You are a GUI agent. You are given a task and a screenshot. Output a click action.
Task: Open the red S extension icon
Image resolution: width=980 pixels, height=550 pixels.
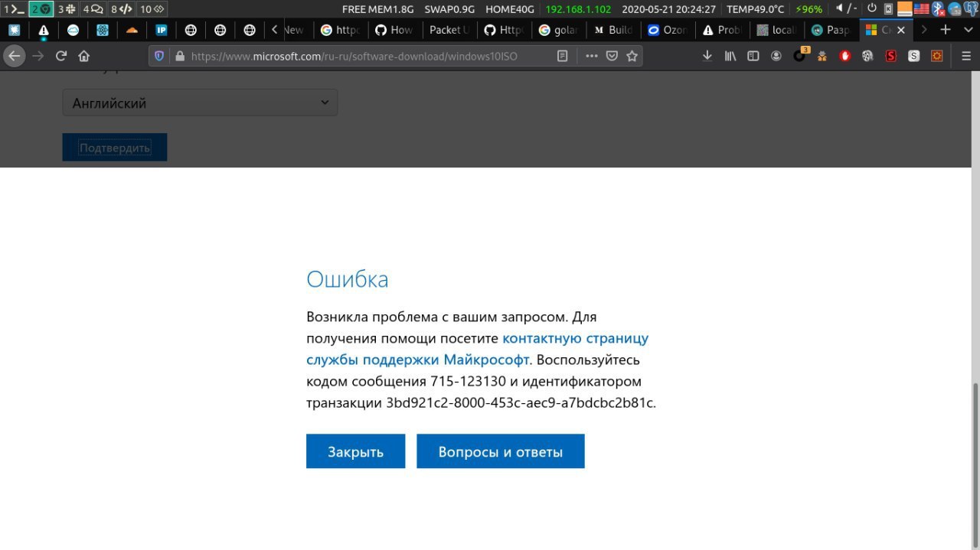[891, 56]
